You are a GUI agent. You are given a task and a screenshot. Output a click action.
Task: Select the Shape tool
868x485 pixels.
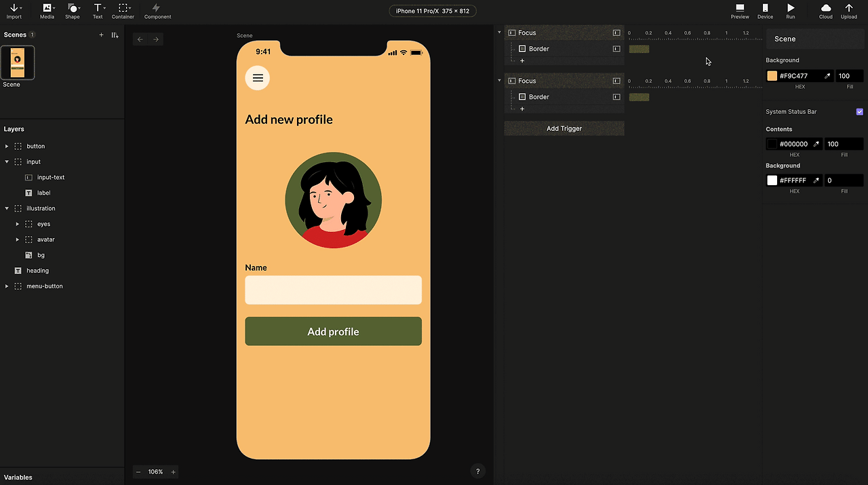click(x=73, y=11)
